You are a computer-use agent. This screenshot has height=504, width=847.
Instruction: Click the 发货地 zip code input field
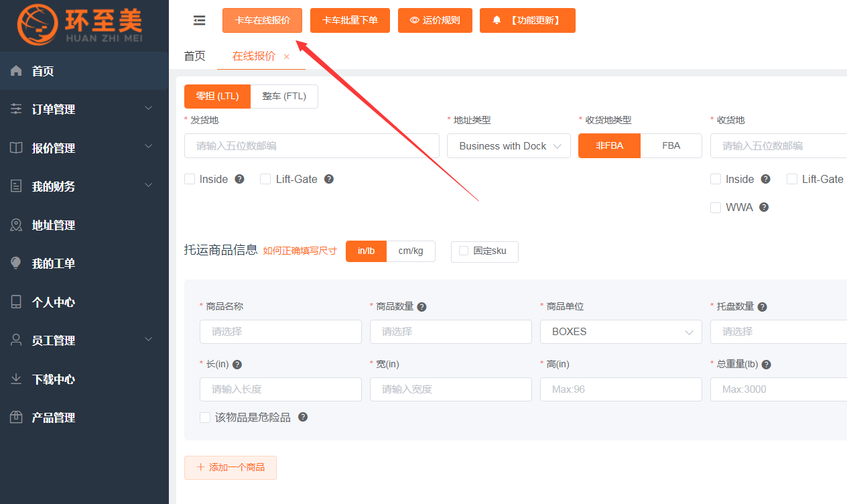(x=312, y=146)
